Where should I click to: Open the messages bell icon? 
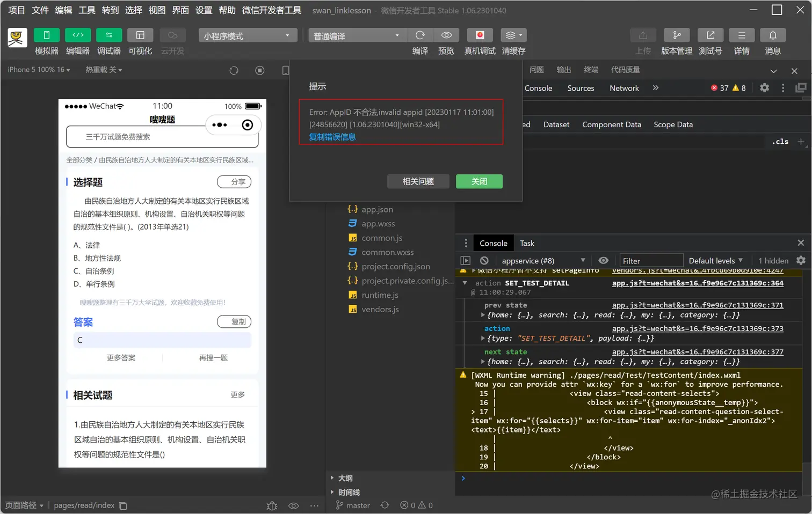point(773,35)
